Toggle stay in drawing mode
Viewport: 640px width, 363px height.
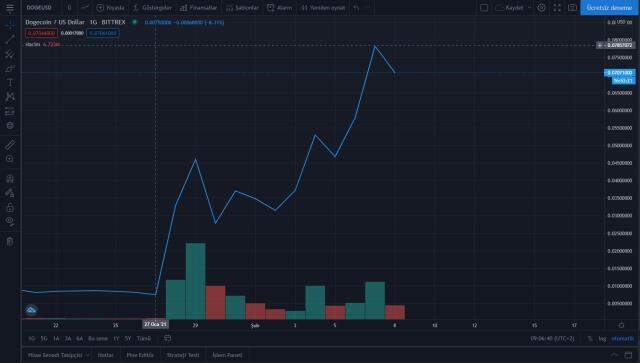[x=10, y=193]
